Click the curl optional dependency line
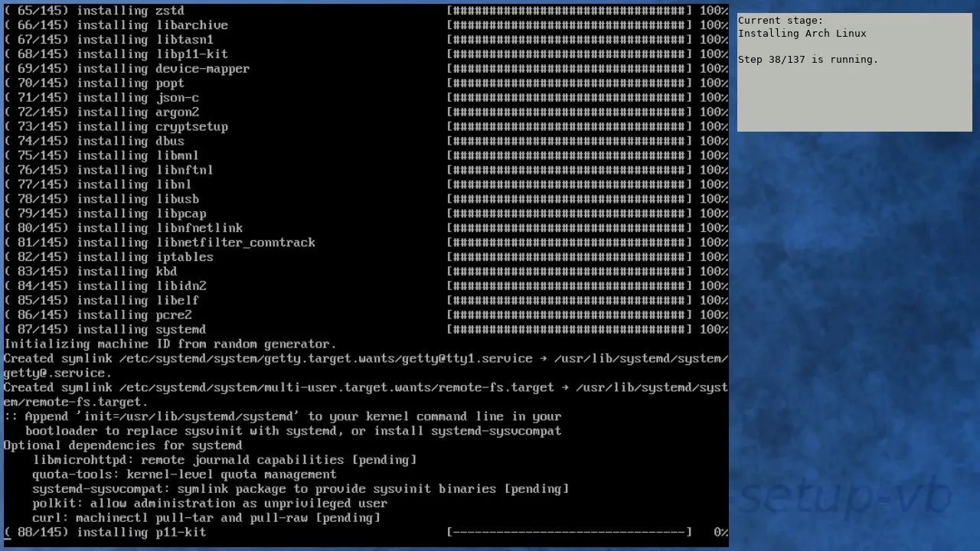Image resolution: width=980 pixels, height=551 pixels. (x=207, y=519)
